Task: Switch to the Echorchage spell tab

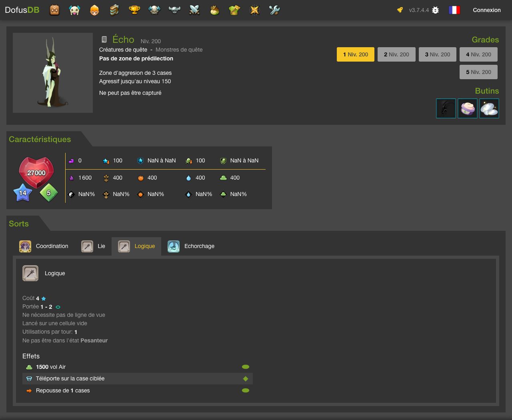Action: pyautogui.click(x=191, y=246)
